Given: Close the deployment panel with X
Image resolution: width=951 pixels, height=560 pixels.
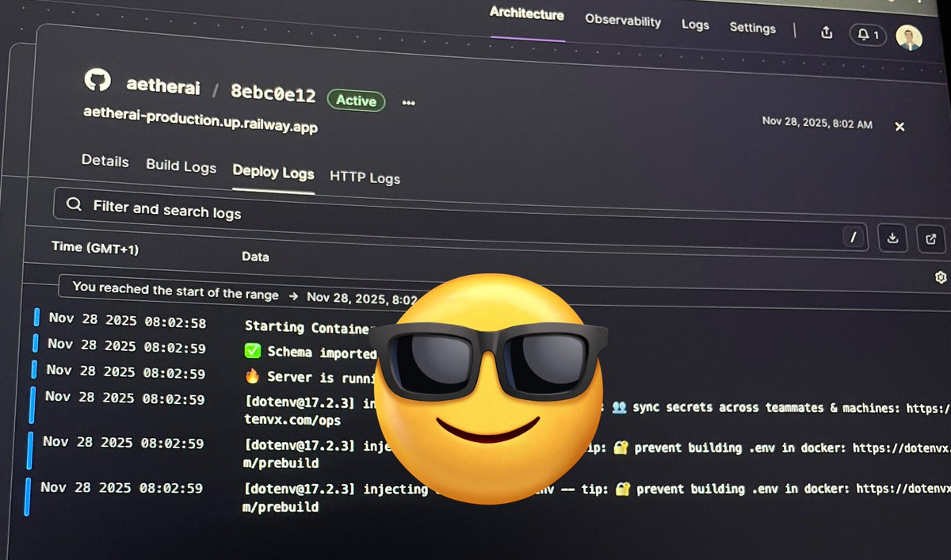Looking at the screenshot, I should [x=899, y=127].
